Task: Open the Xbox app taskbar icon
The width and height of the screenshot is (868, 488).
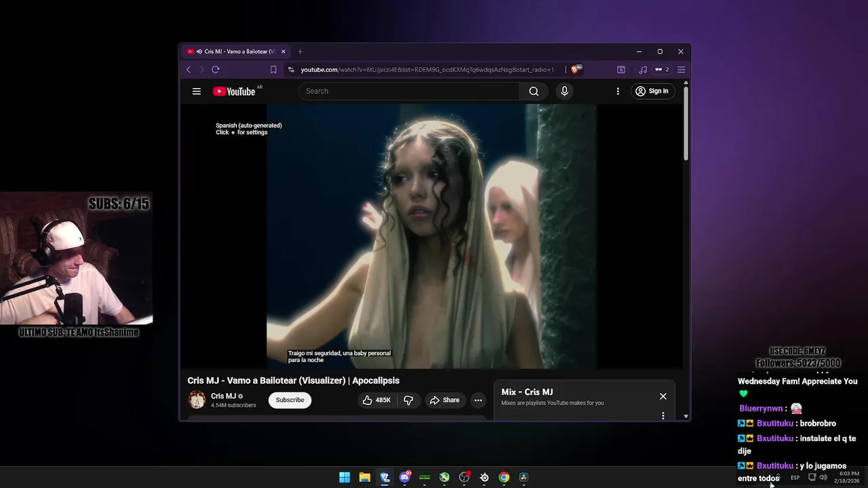Action: (x=444, y=477)
